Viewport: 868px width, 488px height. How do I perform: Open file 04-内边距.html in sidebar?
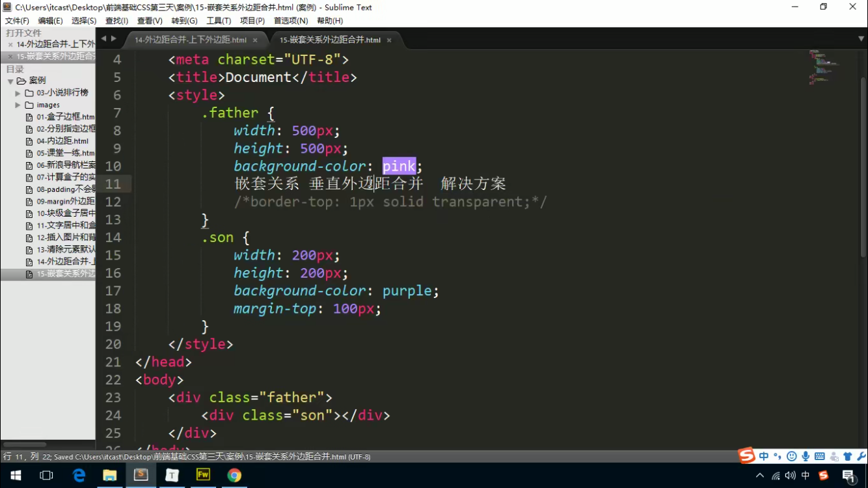62,141
